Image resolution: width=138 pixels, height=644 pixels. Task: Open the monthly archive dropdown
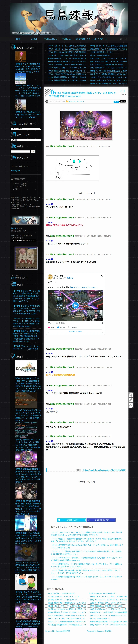pyautogui.click(x=26, y=140)
